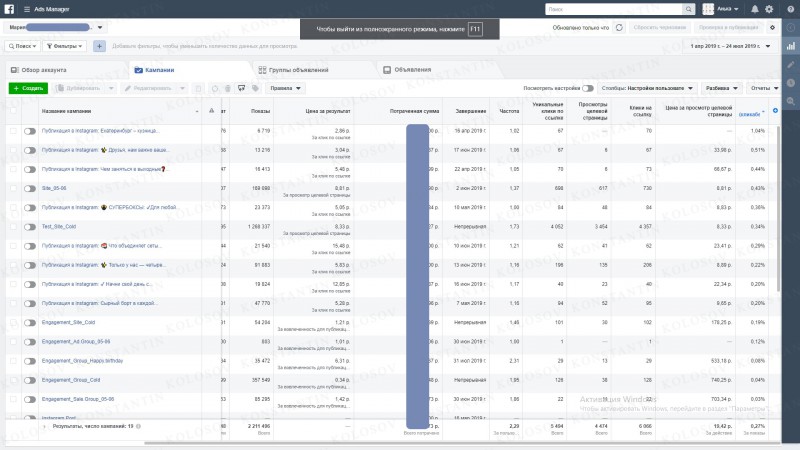Toggle the Site_05-06 campaign switch

(x=30, y=189)
